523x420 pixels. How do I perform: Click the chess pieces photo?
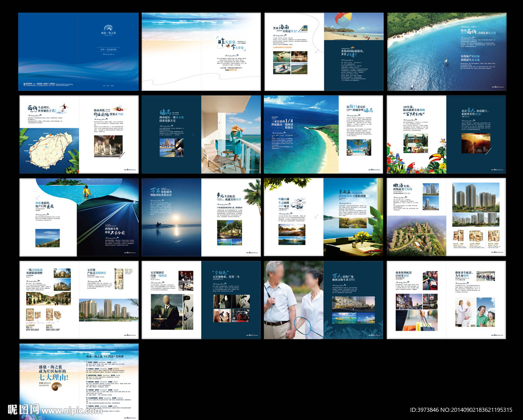pos(108,146)
